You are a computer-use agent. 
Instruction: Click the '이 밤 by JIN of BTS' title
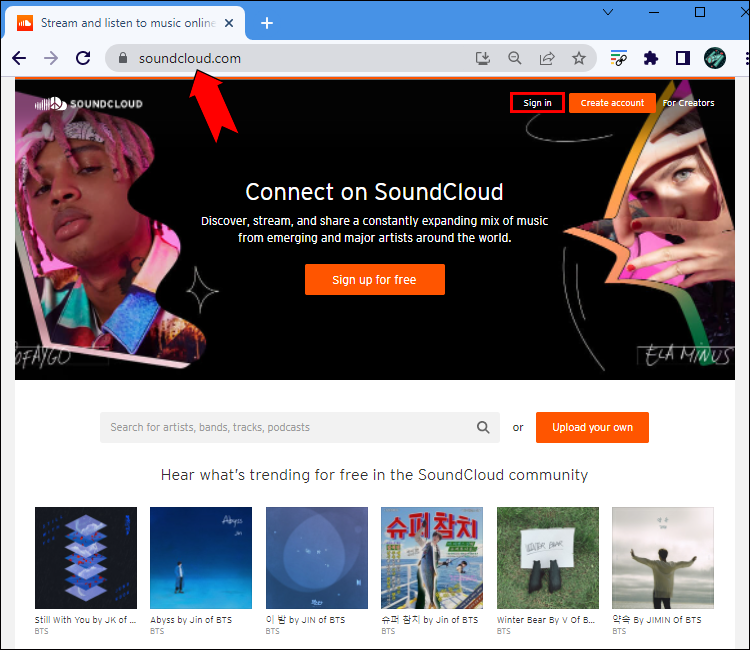pos(305,620)
